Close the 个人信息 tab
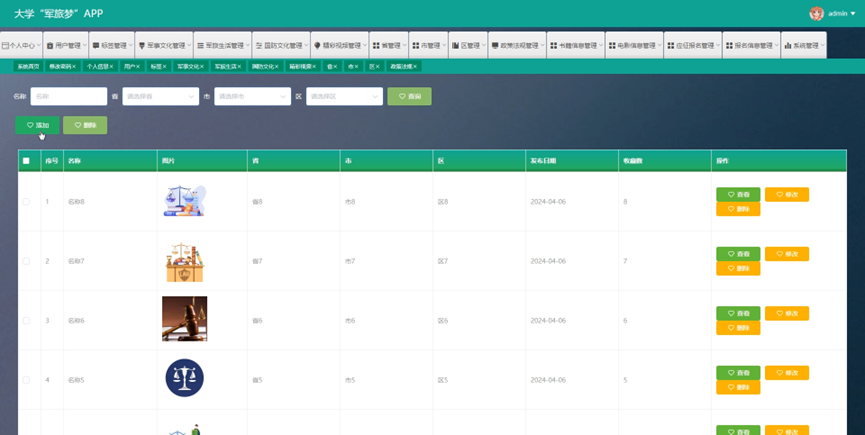This screenshot has width=865, height=435. pos(111,66)
